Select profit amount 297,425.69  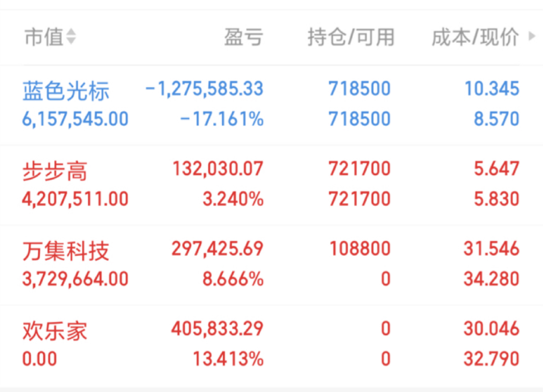coord(217,249)
